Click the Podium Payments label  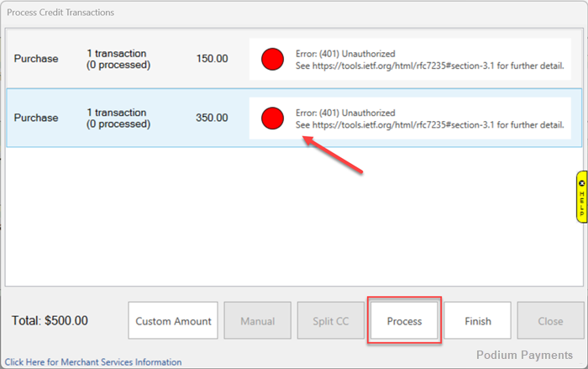pos(526,355)
